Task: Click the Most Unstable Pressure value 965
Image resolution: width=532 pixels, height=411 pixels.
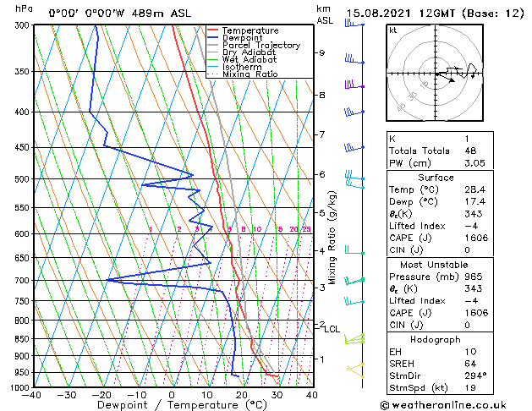Action: pos(474,277)
